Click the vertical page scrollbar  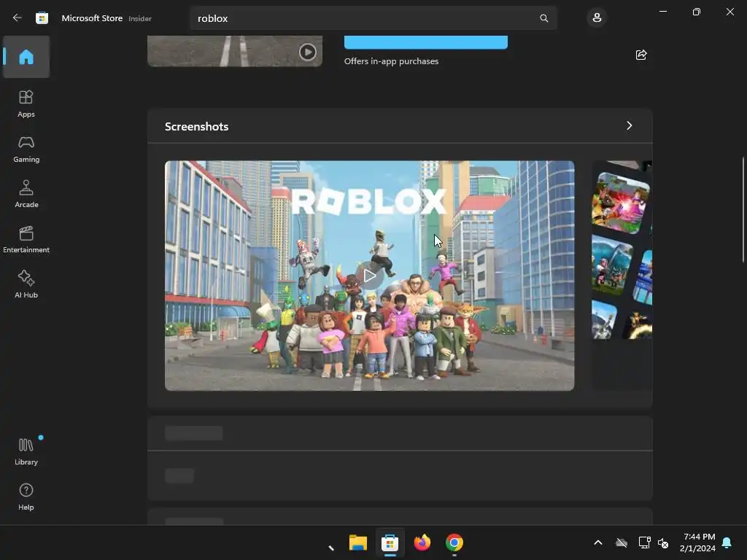pos(743,209)
